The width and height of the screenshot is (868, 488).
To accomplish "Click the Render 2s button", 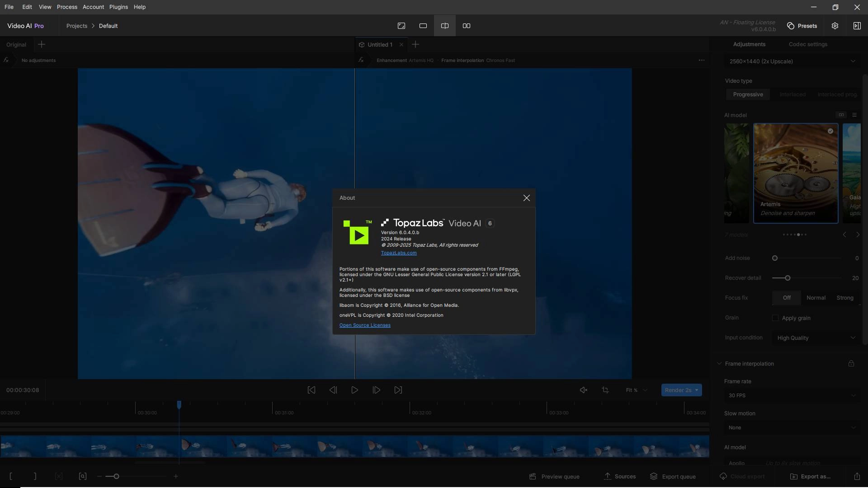I will 678,390.
